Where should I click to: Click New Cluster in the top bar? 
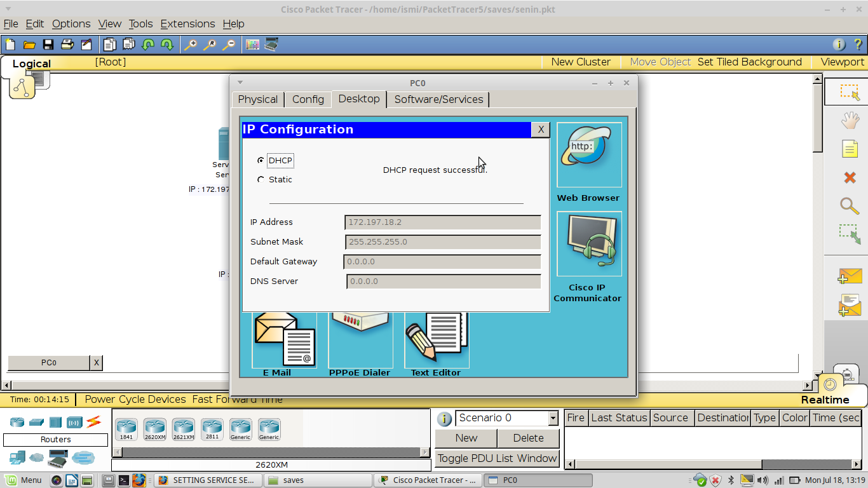[x=581, y=62]
